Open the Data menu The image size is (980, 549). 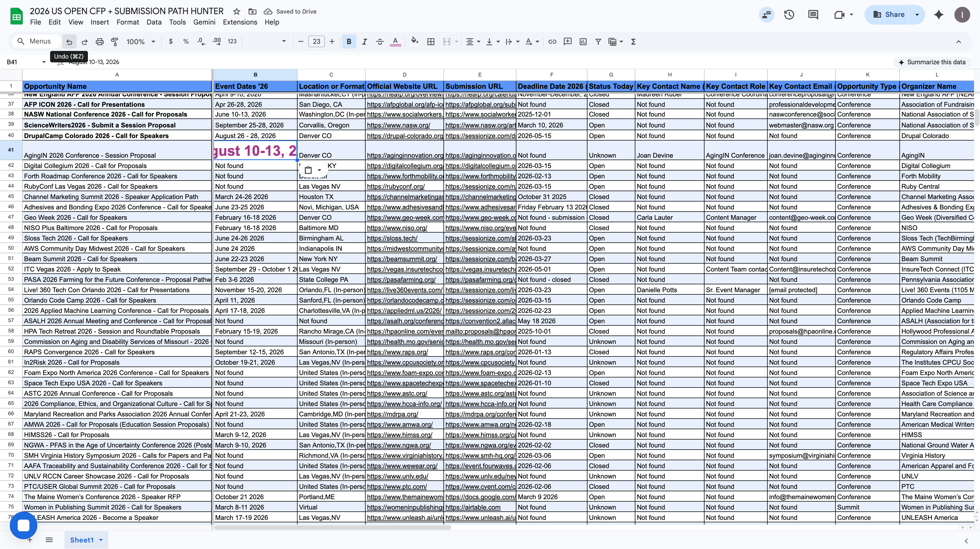click(154, 22)
